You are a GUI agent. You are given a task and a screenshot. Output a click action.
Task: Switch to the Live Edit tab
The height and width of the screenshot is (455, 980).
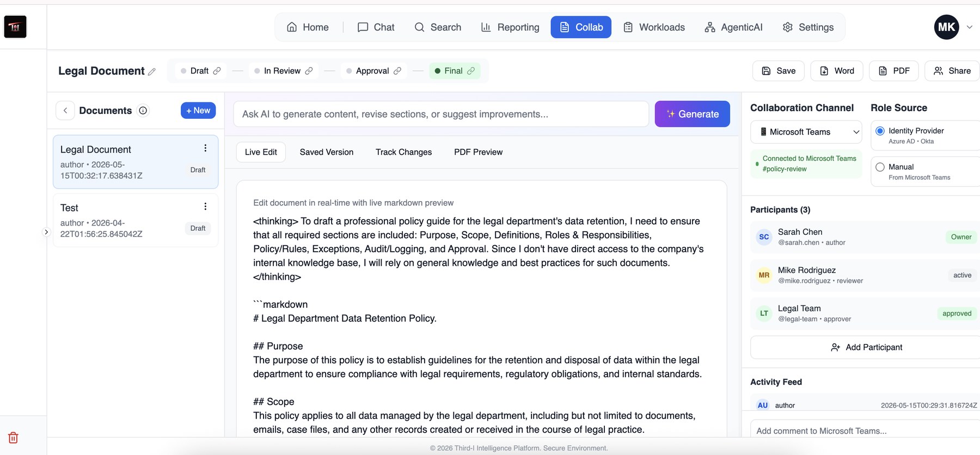261,152
